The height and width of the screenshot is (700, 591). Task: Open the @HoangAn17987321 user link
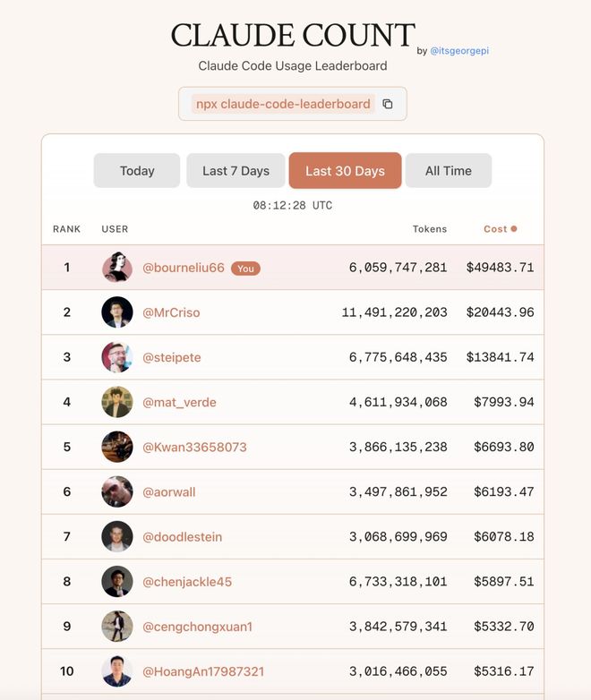pos(203,671)
